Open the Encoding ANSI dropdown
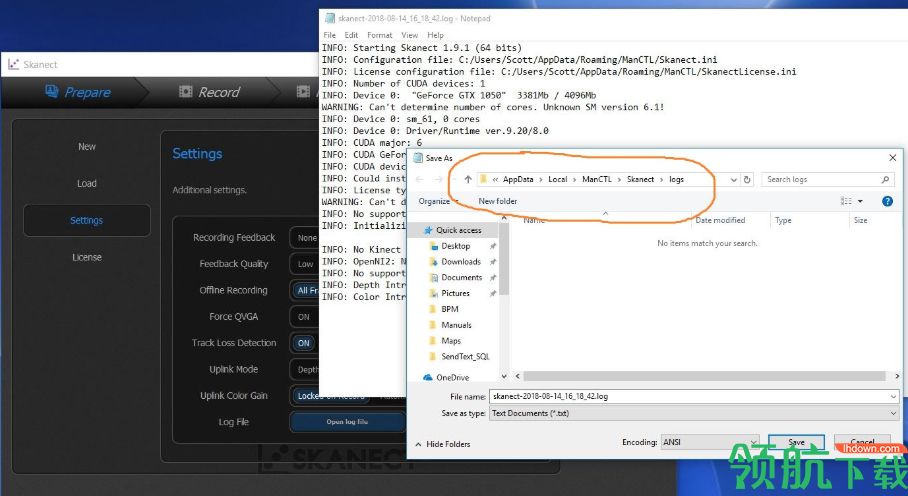This screenshot has height=496, width=908. [710, 442]
